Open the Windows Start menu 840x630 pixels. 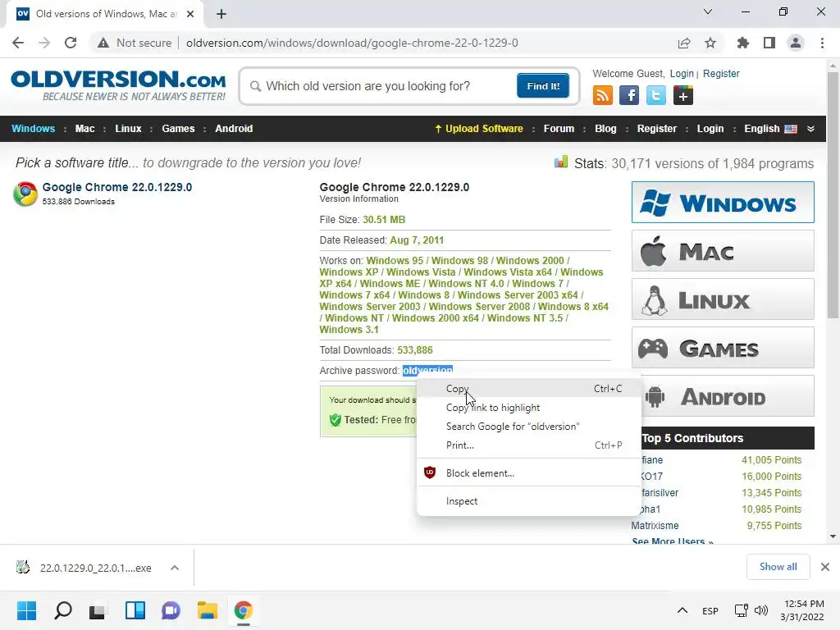pyautogui.click(x=26, y=610)
